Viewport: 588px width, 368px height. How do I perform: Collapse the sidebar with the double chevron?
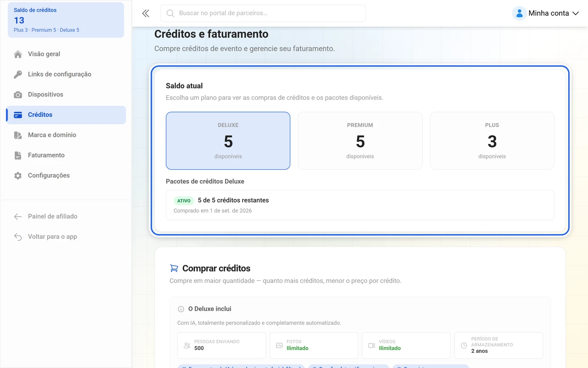pyautogui.click(x=146, y=13)
